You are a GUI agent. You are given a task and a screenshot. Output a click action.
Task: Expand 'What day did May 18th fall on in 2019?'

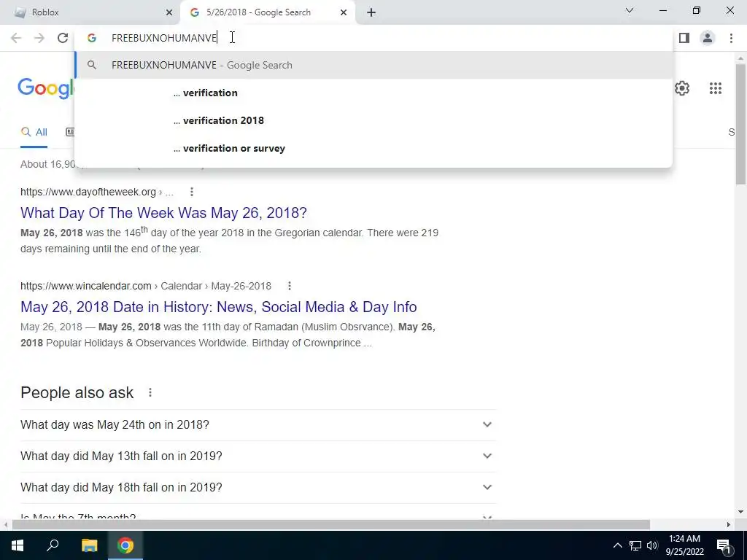[x=258, y=488]
